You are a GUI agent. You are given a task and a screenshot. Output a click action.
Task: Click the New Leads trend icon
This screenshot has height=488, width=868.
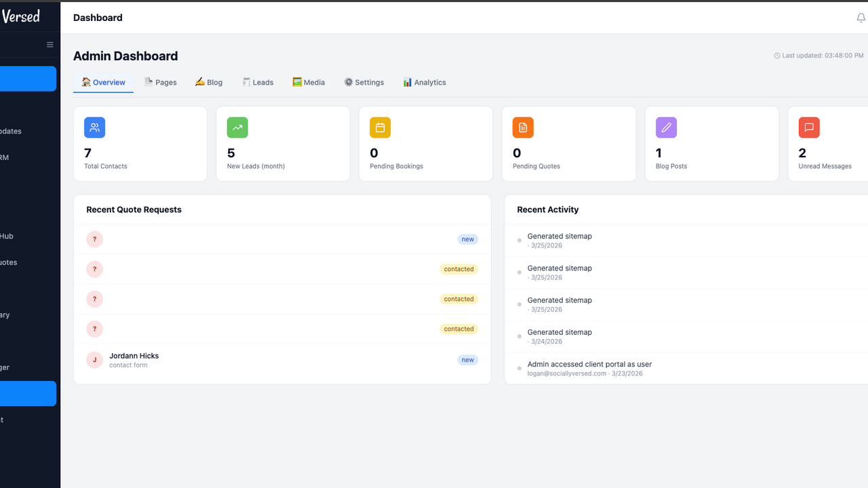coord(237,127)
